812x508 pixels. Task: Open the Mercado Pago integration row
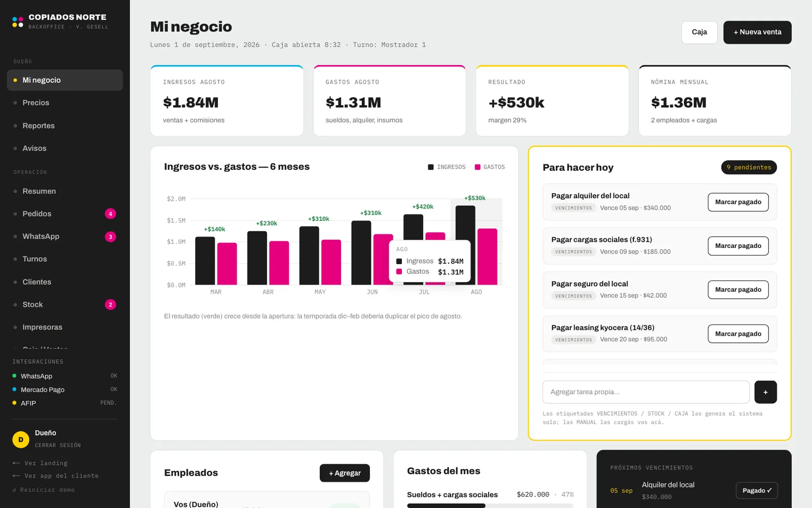click(65, 390)
